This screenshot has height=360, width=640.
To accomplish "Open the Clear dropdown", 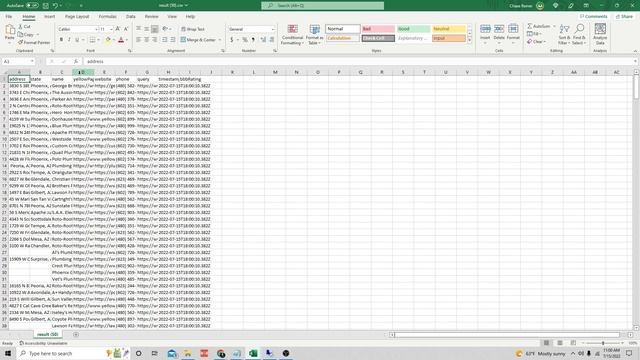I will pyautogui.click(x=537, y=42).
